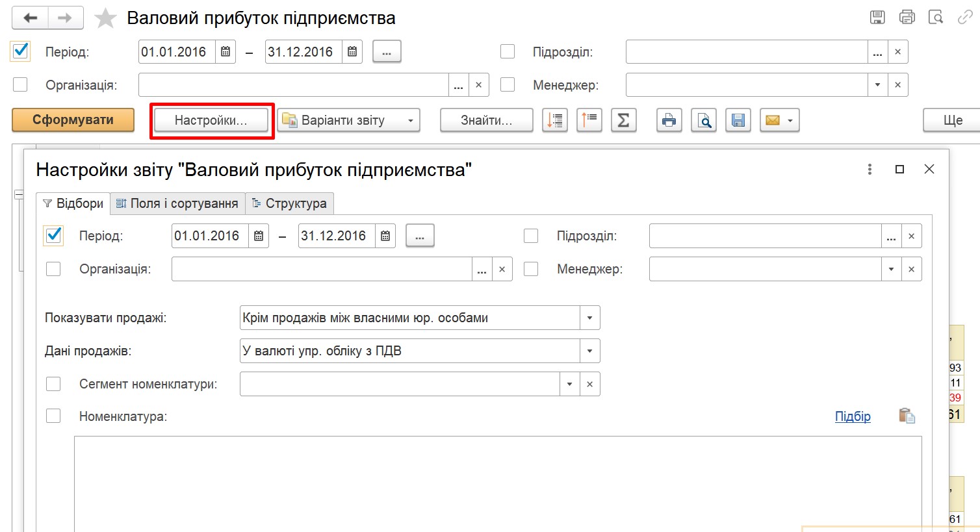Switch to Структура tab
Image resolution: width=980 pixels, height=532 pixels.
coord(290,203)
